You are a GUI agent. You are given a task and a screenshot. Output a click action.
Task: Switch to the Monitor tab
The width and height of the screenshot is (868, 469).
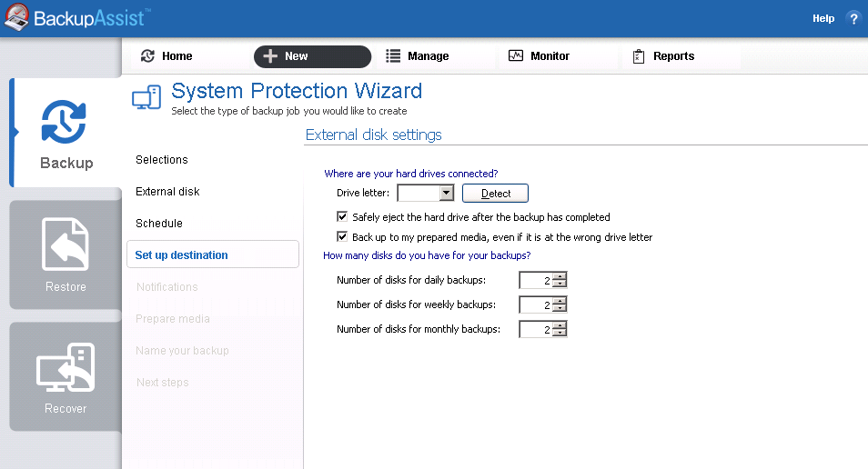pyautogui.click(x=558, y=55)
